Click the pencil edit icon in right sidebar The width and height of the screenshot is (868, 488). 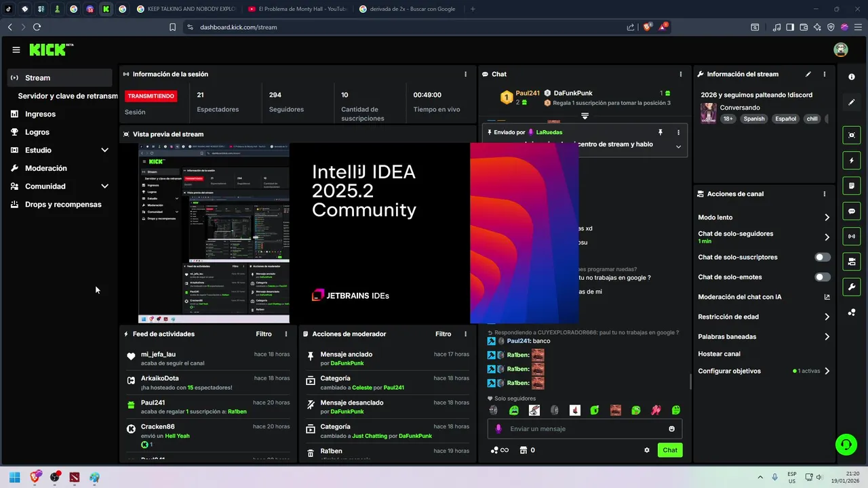click(x=852, y=102)
